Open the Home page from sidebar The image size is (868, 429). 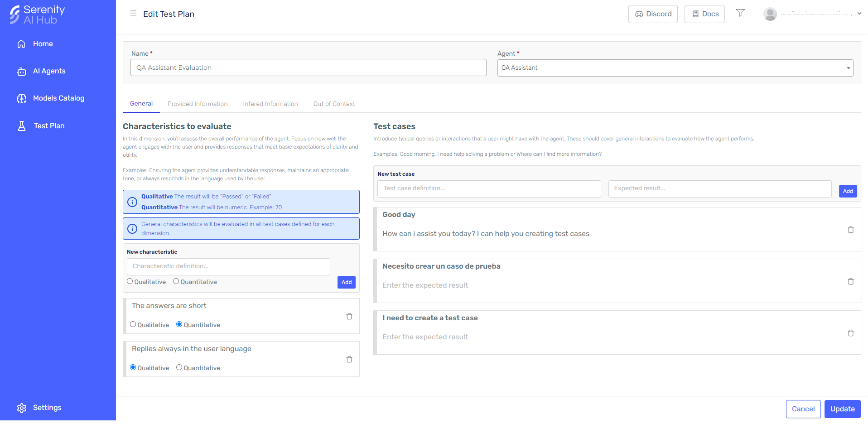[35, 44]
